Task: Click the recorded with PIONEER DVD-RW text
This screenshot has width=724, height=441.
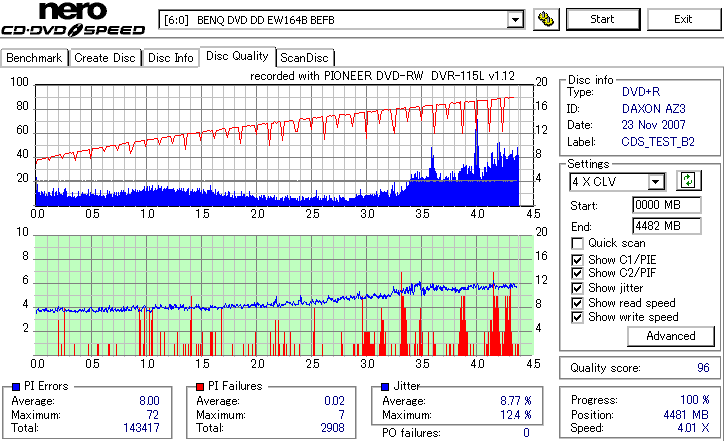Action: 382,76
